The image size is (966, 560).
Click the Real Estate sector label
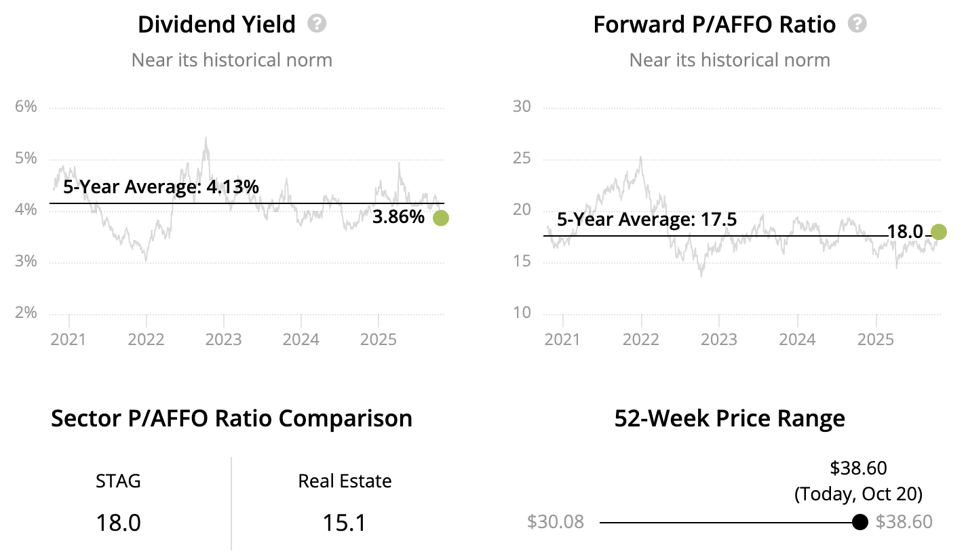coord(345,481)
